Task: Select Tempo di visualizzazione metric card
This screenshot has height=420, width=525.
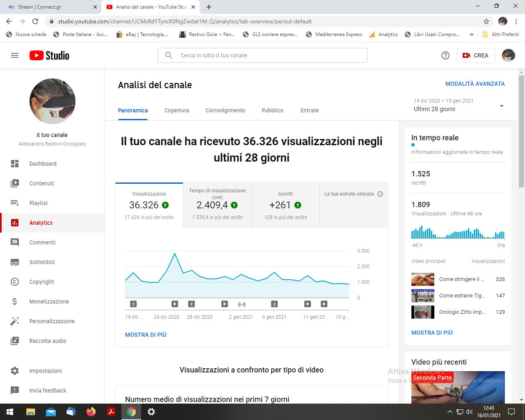Action: tap(217, 205)
